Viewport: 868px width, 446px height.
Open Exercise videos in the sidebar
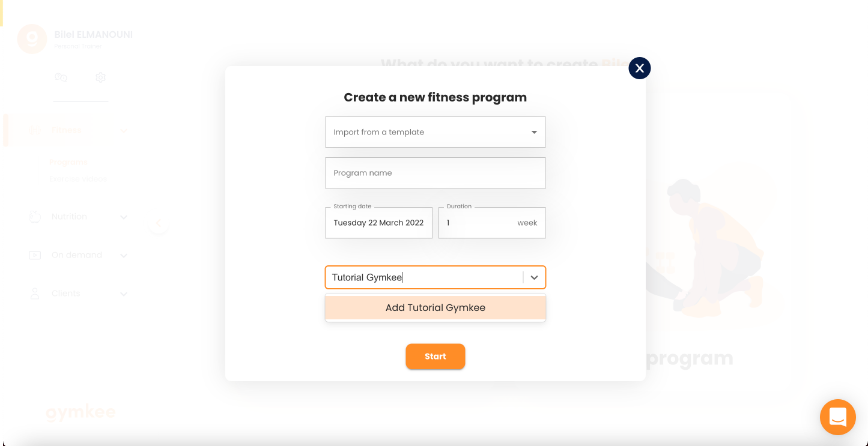point(78,179)
